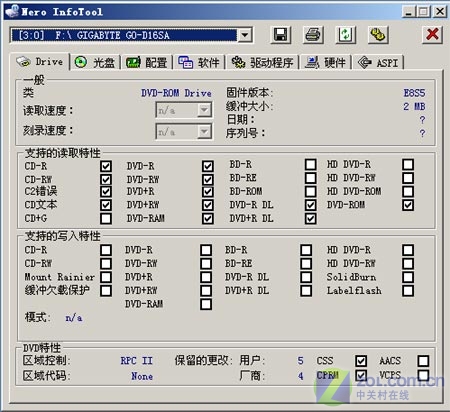This screenshot has height=412, width=450.
Task: Toggle CD+G checkbox
Action: pyautogui.click(x=106, y=218)
